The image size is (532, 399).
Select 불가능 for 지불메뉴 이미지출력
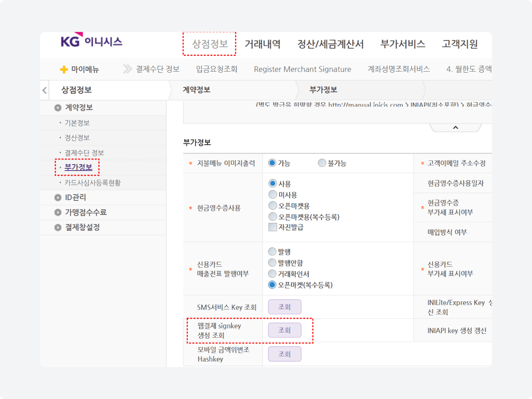tap(322, 163)
